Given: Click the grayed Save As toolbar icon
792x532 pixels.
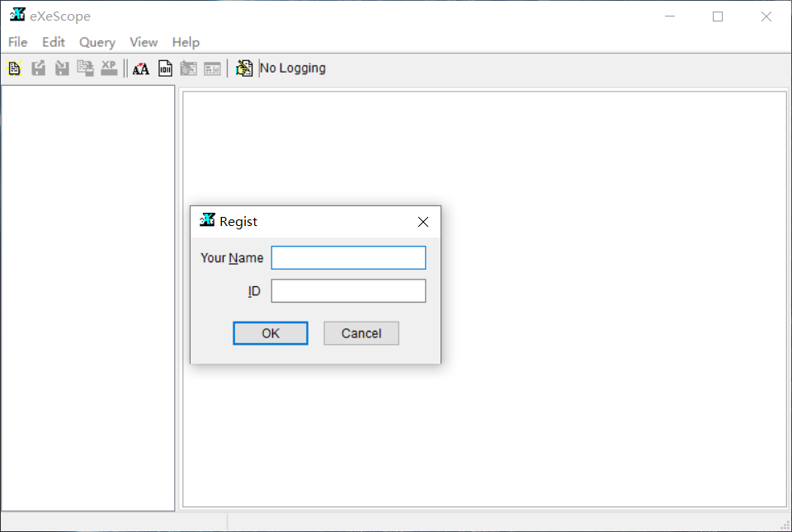Looking at the screenshot, I should 85,68.
